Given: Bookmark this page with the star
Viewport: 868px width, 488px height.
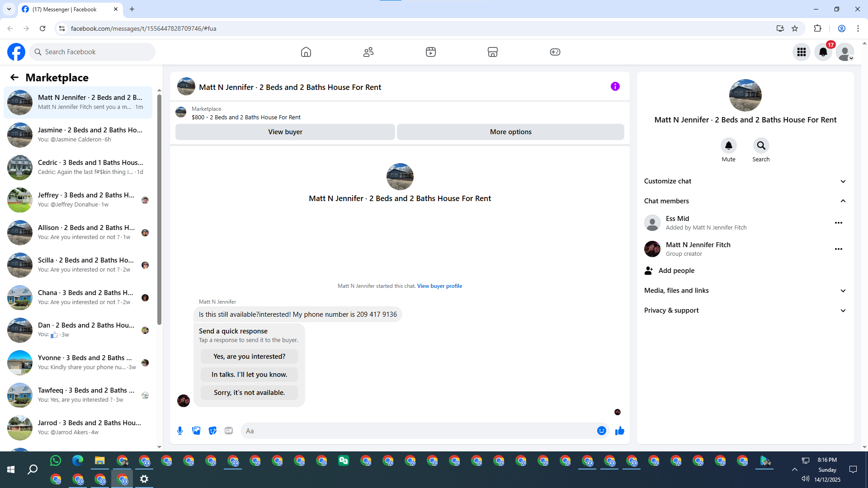Looking at the screenshot, I should click(x=795, y=28).
